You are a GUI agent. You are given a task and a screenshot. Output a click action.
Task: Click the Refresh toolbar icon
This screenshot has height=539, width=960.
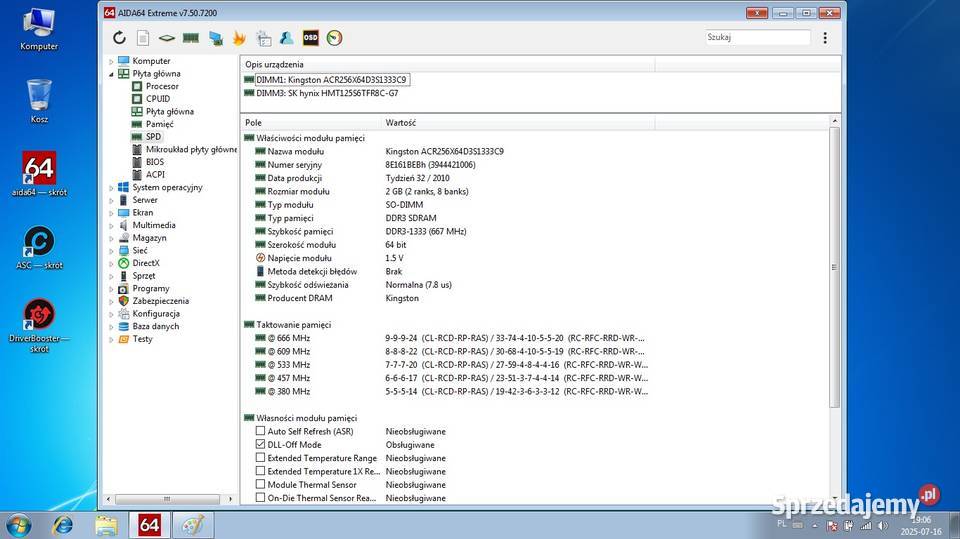click(x=119, y=38)
